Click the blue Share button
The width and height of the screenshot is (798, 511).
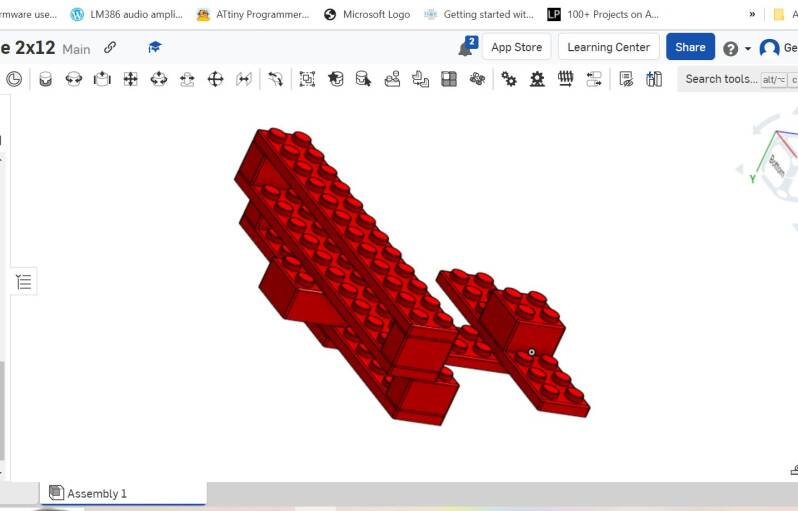point(690,47)
